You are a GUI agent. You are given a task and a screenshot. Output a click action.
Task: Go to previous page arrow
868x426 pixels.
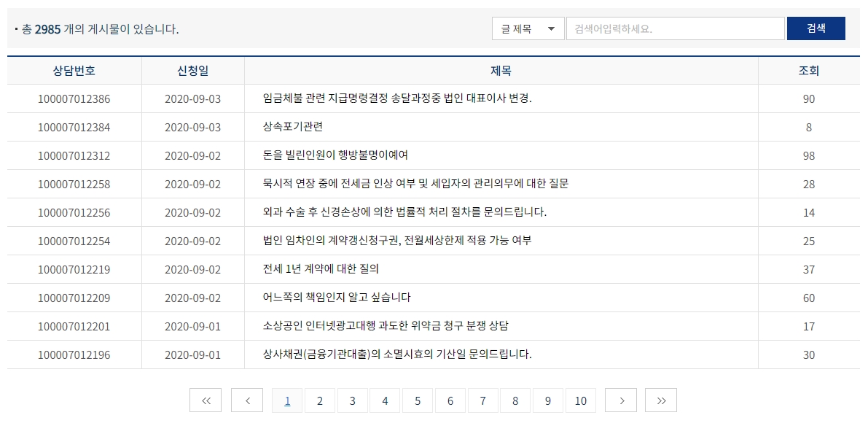click(x=247, y=400)
